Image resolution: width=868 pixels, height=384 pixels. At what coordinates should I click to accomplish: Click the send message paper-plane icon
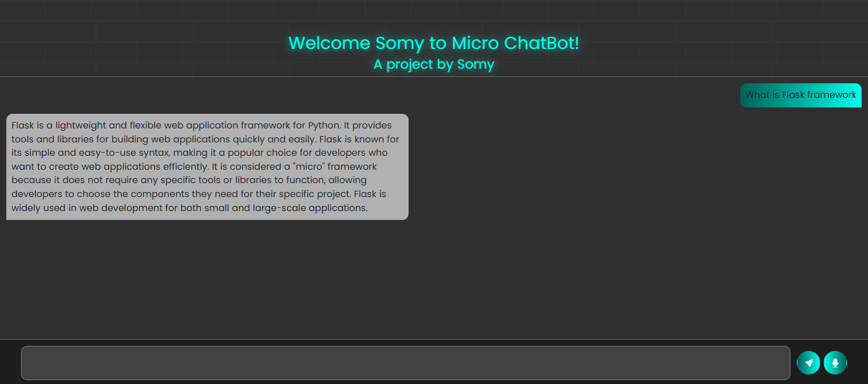[808, 363]
